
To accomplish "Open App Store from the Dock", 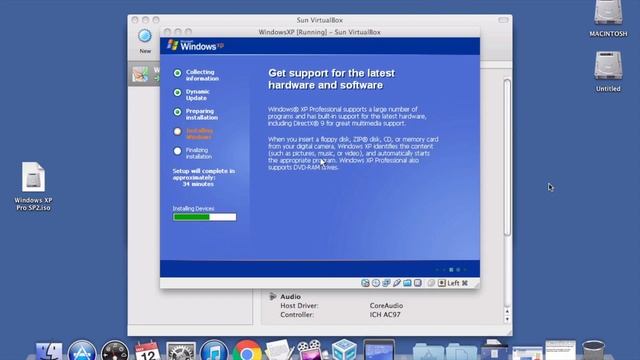I will point(82,351).
